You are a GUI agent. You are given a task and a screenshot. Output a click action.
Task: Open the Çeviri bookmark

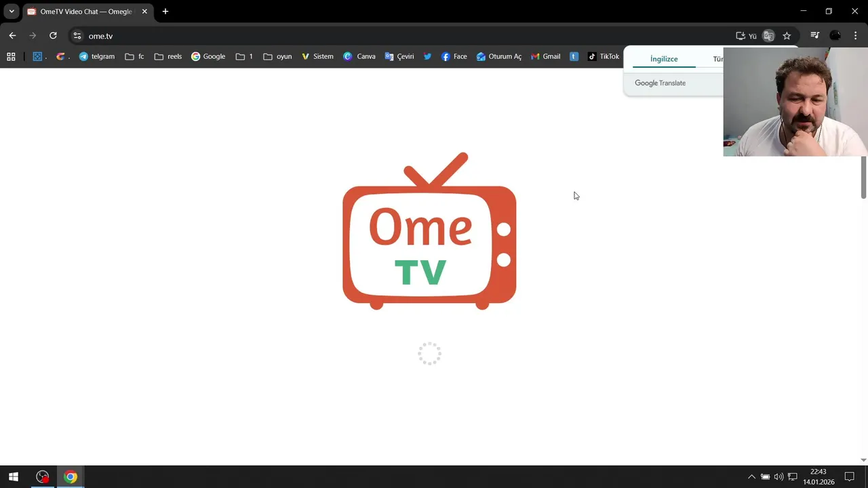399,56
